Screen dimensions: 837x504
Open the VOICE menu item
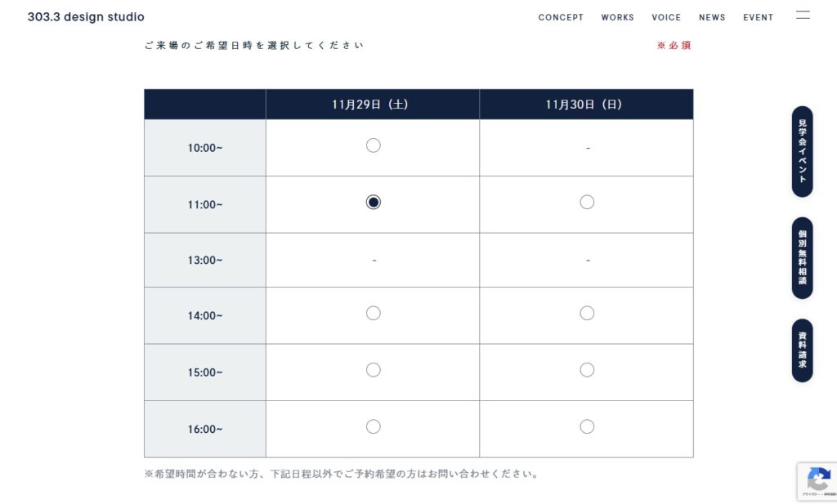tap(666, 17)
